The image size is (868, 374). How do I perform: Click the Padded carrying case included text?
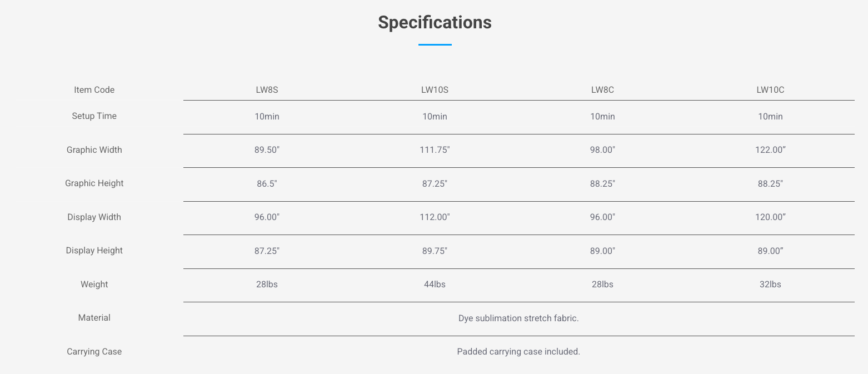[x=518, y=352]
